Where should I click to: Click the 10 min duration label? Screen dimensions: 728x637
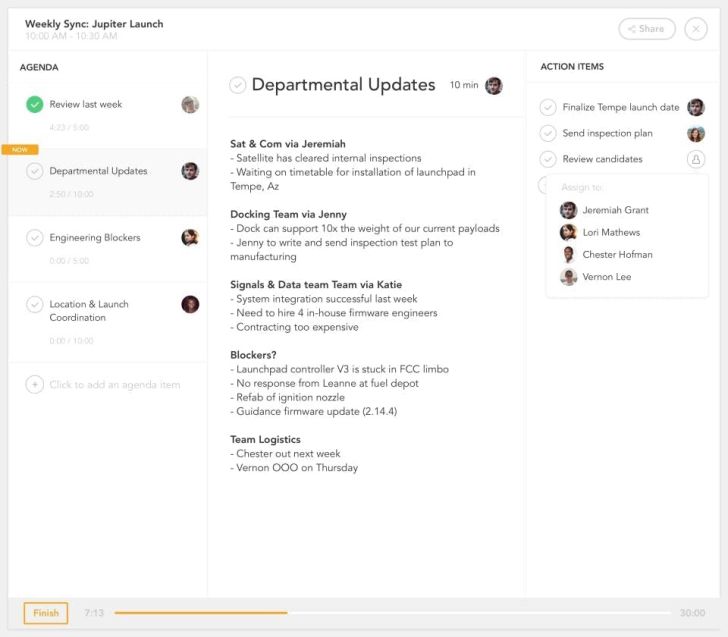pyautogui.click(x=464, y=85)
